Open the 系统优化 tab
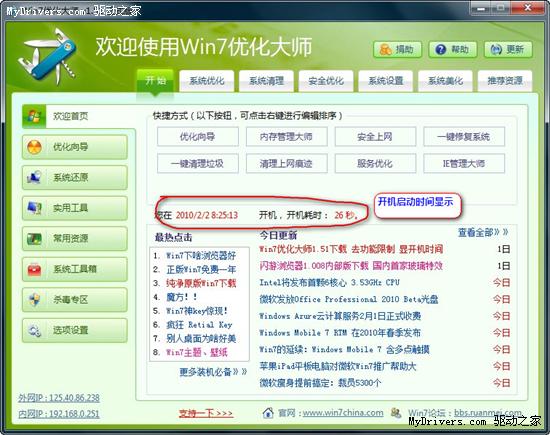Screen dimensions: 550x435 (207, 81)
